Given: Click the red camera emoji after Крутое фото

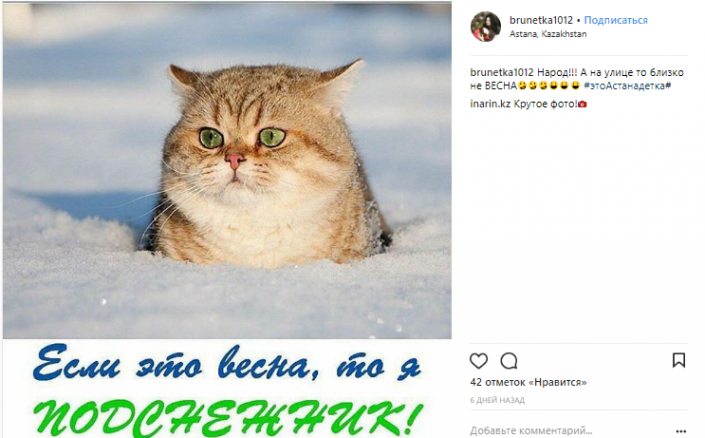Looking at the screenshot, I should click(582, 104).
